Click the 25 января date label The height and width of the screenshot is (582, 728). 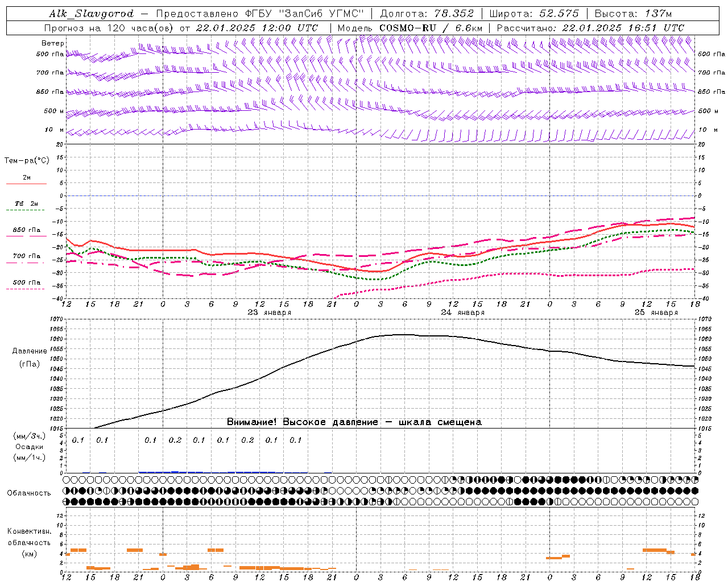coord(656,312)
